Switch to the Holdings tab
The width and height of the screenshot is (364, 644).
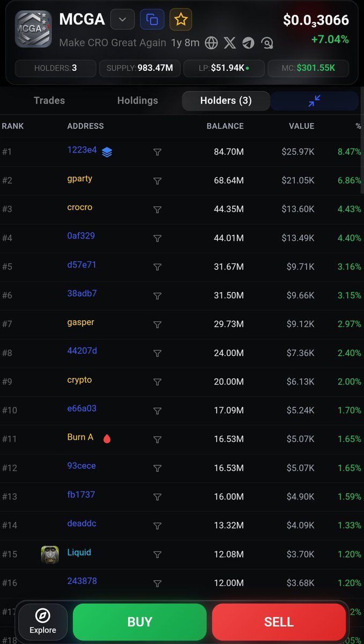point(138,100)
